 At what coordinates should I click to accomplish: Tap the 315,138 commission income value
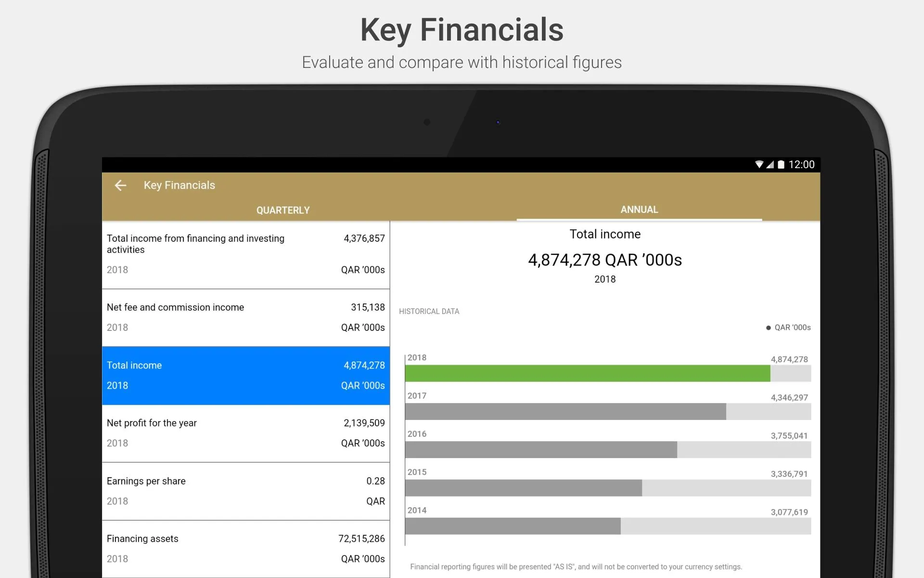point(368,307)
